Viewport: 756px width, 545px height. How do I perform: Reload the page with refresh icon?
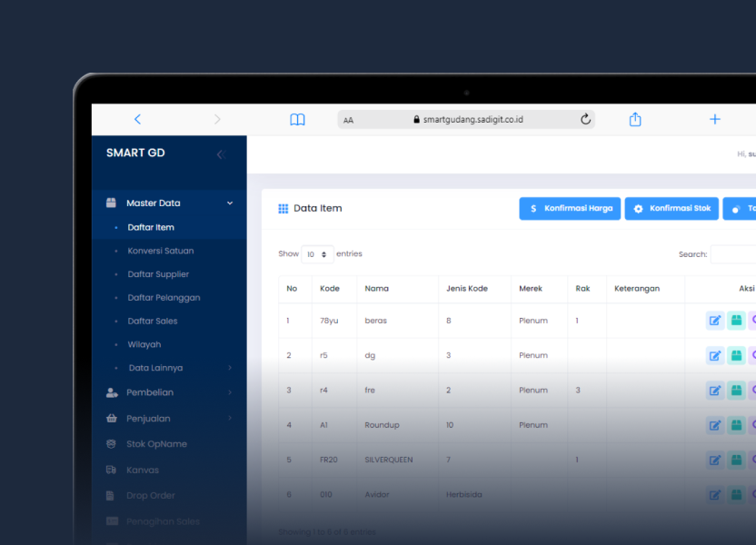pyautogui.click(x=585, y=119)
